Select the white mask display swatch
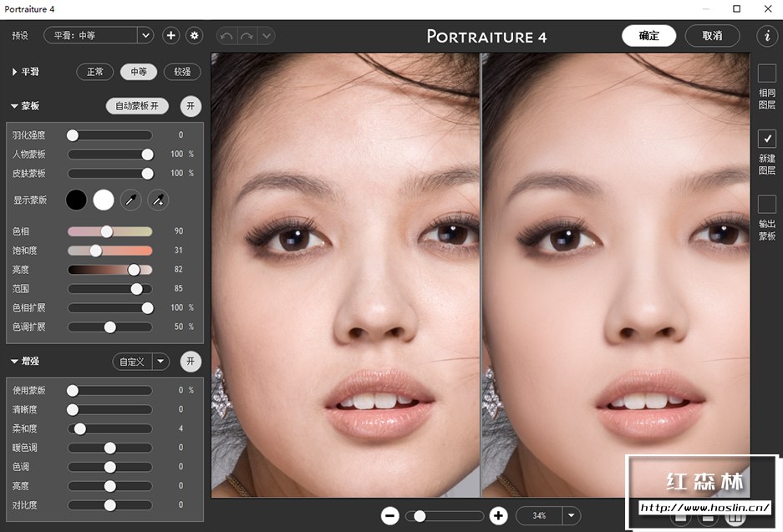The image size is (783, 532). [x=103, y=200]
